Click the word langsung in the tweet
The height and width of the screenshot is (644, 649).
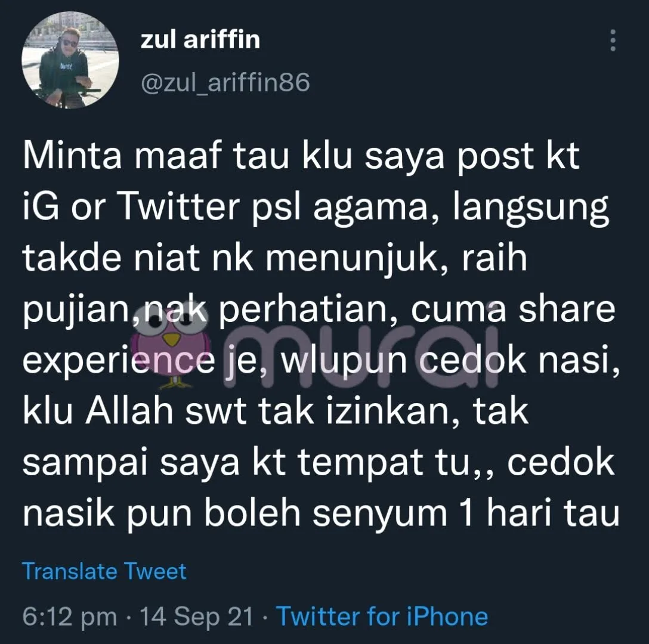pyautogui.click(x=531, y=208)
